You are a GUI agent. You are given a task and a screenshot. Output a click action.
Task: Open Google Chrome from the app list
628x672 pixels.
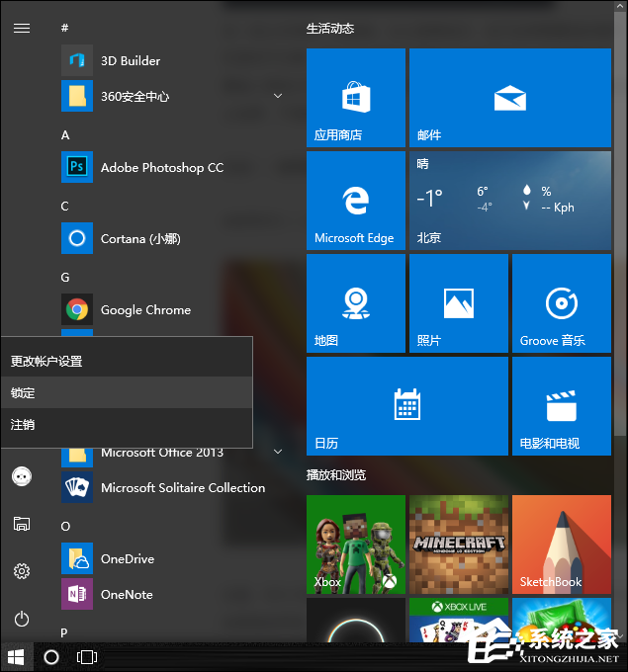(145, 309)
